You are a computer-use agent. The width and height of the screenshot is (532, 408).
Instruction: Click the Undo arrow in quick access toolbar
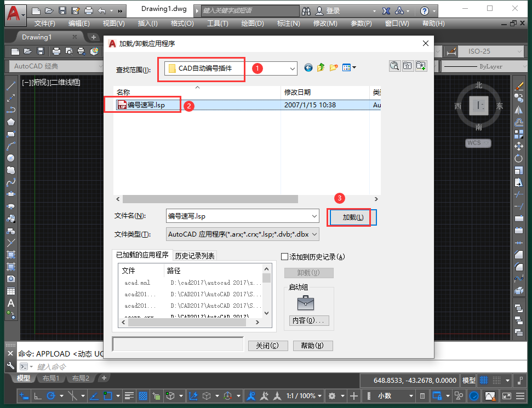(x=102, y=11)
